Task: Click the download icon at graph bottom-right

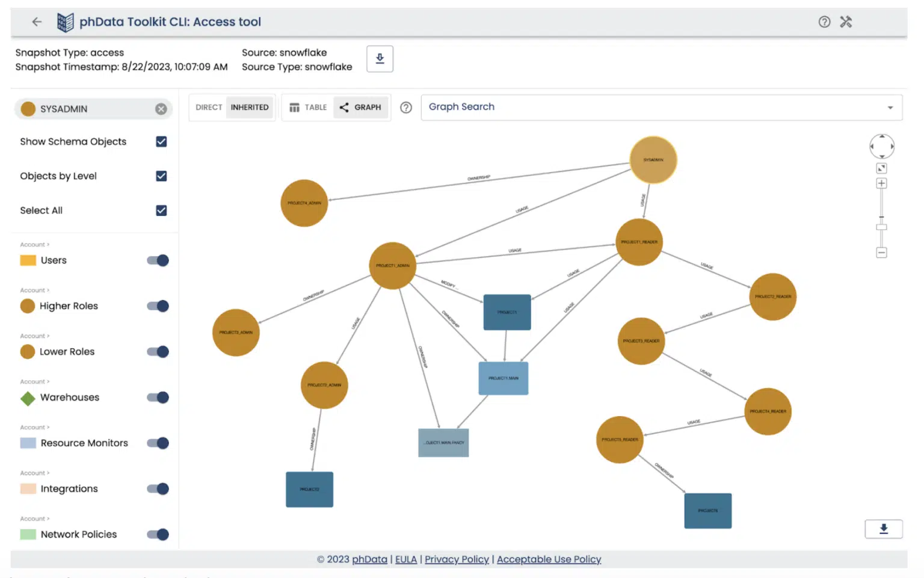Action: click(x=883, y=529)
